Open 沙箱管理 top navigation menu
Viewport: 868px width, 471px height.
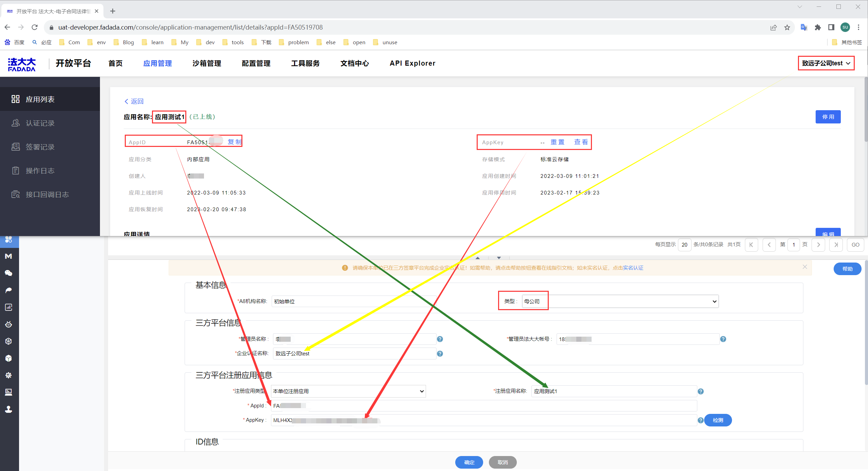207,63
